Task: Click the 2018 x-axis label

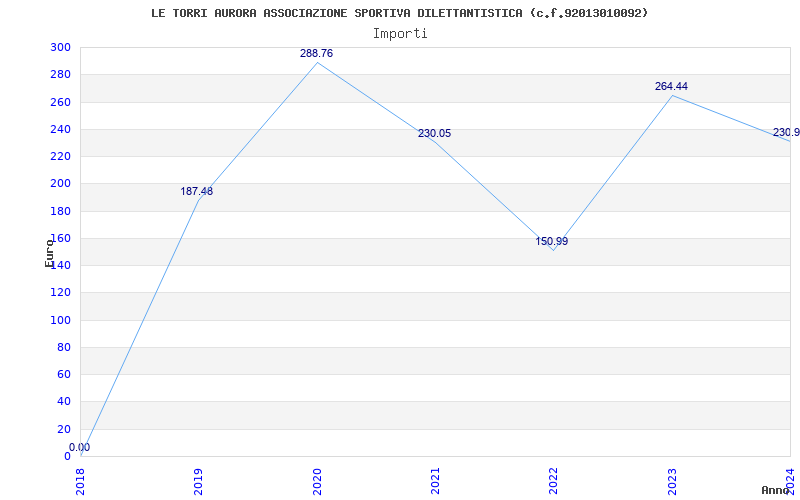Action: 81,481
